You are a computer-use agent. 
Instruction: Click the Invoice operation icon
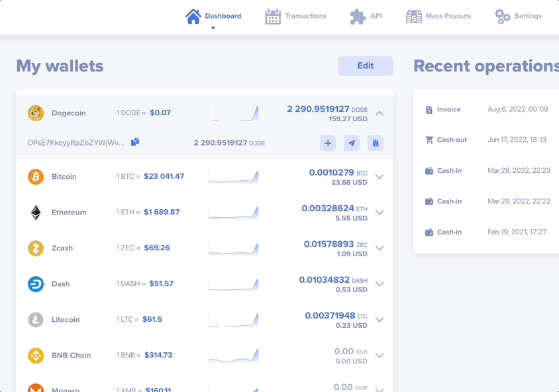click(429, 110)
